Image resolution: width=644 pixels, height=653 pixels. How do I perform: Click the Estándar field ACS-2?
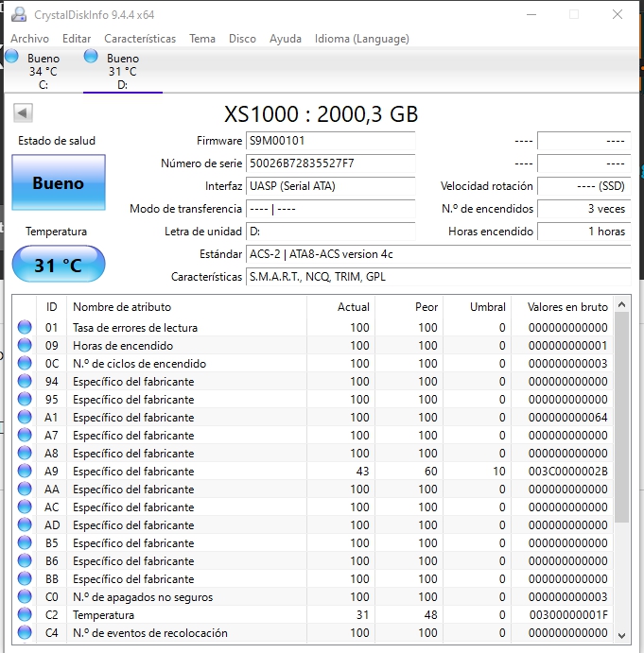(439, 254)
